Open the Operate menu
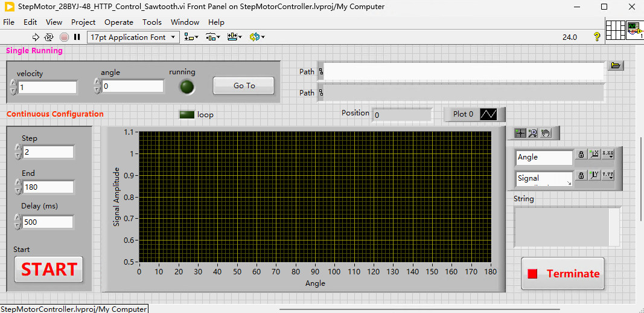The image size is (644, 313). pos(119,22)
